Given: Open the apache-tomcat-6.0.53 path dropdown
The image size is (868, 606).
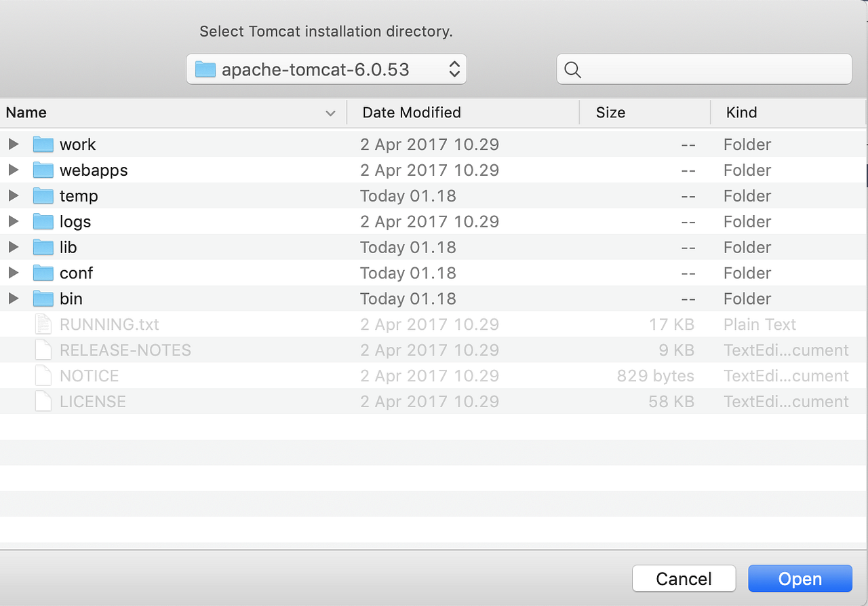Looking at the screenshot, I should tap(326, 69).
